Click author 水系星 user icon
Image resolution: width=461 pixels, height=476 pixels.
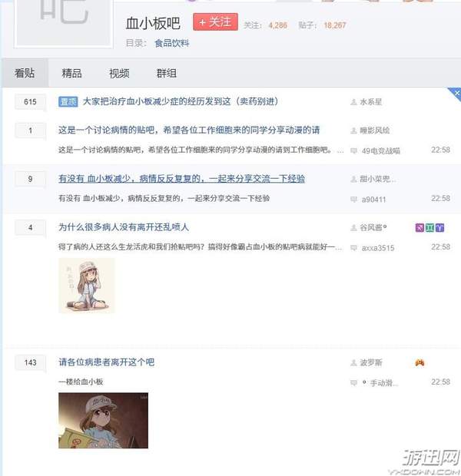(x=353, y=102)
